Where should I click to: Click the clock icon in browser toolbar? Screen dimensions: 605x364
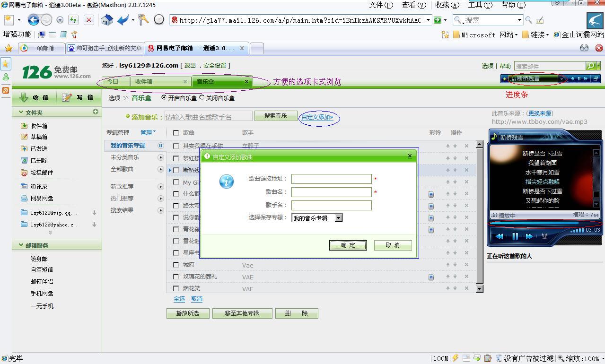159,19
